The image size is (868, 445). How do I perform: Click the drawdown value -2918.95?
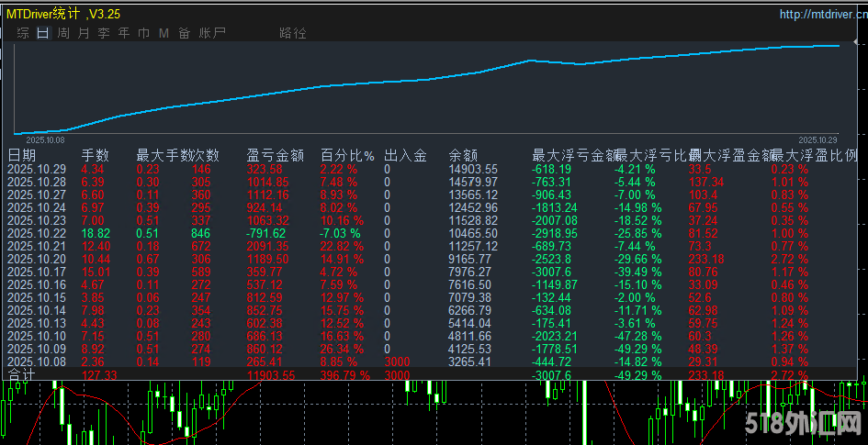555,233
